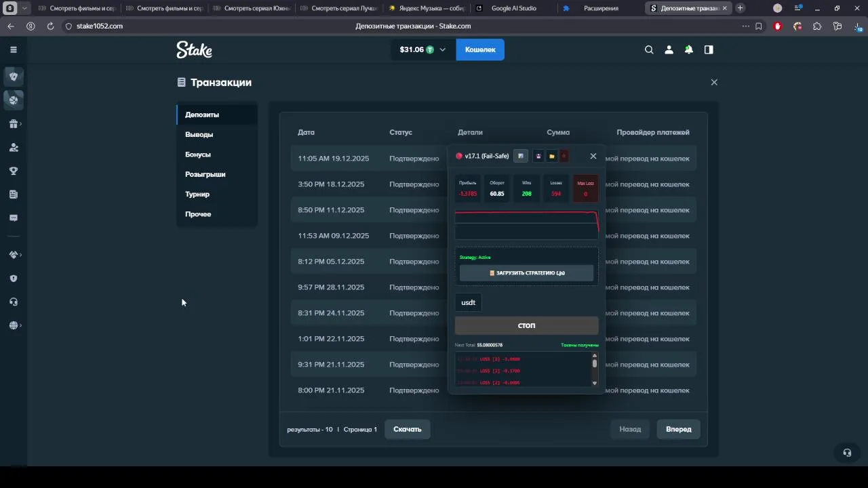
Task: Select the Турнир tab
Action: tap(217, 194)
